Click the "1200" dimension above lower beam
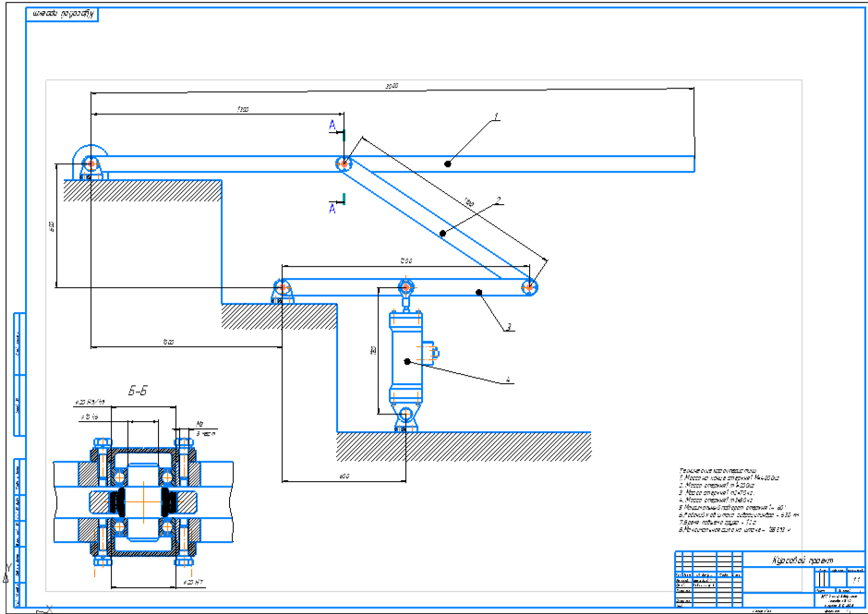 click(405, 260)
